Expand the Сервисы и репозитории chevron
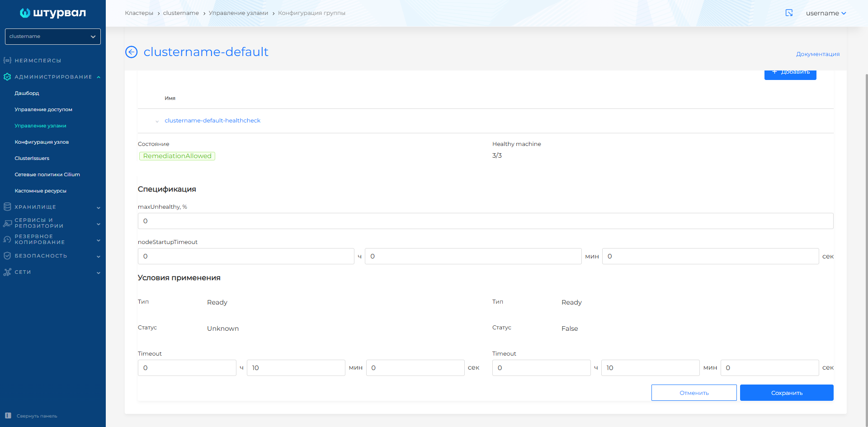Screen dimensions: 868x427 [x=99, y=224]
